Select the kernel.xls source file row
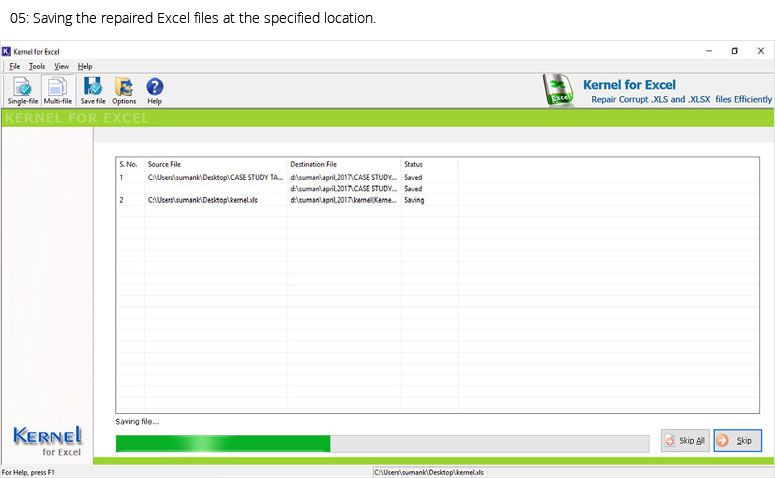The height and width of the screenshot is (478, 775). point(437,200)
